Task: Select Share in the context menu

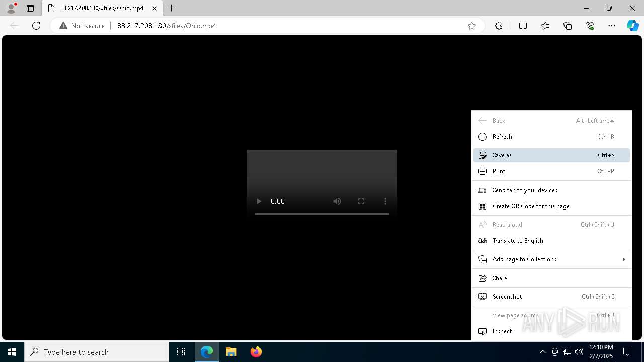Action: click(x=551, y=278)
